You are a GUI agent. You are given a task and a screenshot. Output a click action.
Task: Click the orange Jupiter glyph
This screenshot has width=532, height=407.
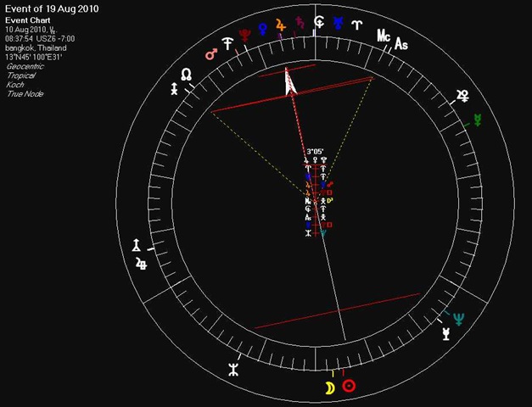[281, 25]
